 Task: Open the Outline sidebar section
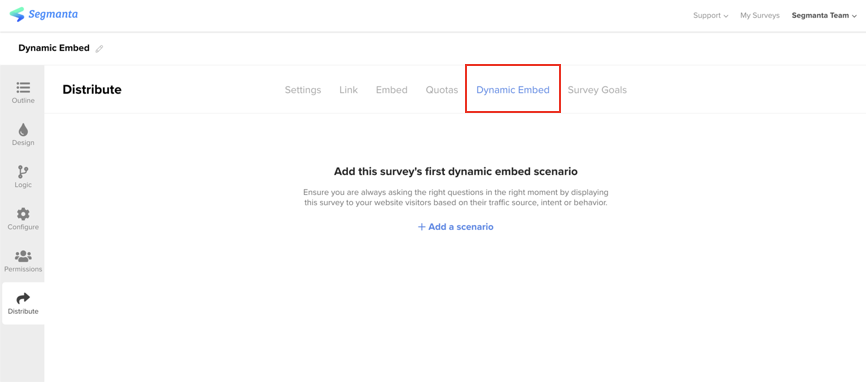(23, 93)
